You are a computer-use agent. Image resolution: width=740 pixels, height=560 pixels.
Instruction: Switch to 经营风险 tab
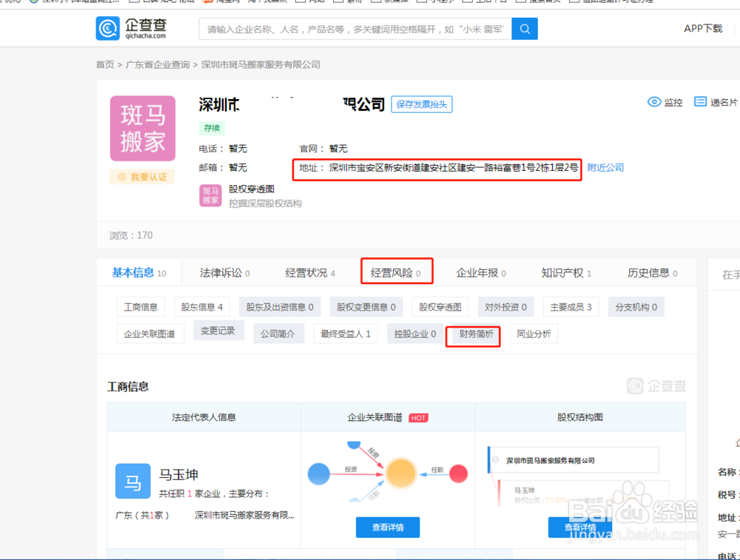(x=395, y=273)
